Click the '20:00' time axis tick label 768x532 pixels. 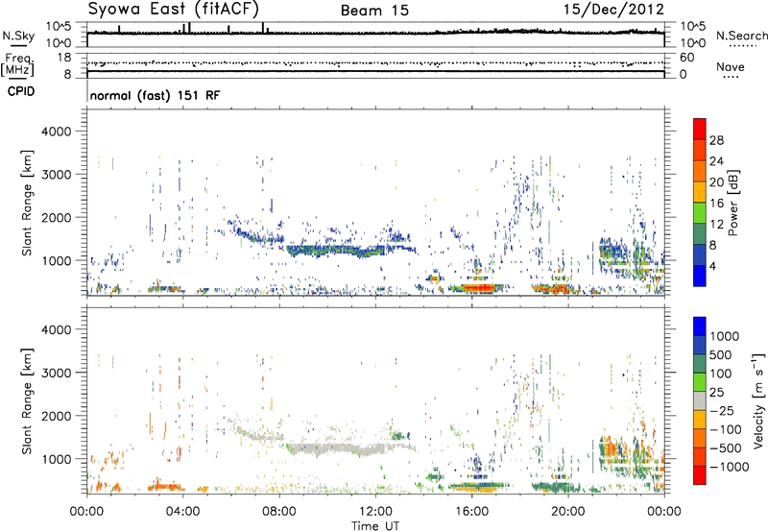[567, 512]
